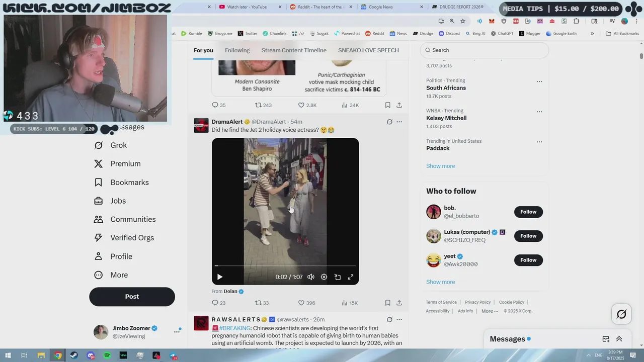Mute the video with the speaker icon
The height and width of the screenshot is (362, 644).
pyautogui.click(x=311, y=277)
